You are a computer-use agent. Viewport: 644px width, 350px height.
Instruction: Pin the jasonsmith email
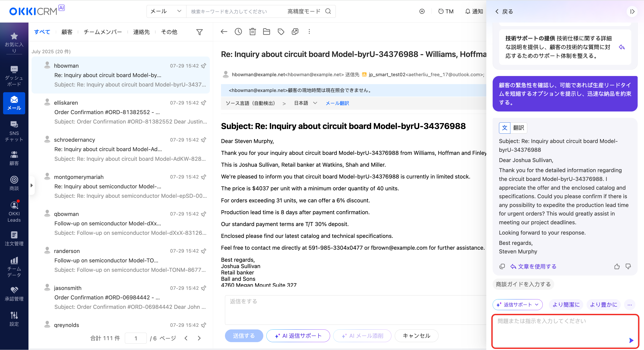pyautogui.click(x=204, y=288)
